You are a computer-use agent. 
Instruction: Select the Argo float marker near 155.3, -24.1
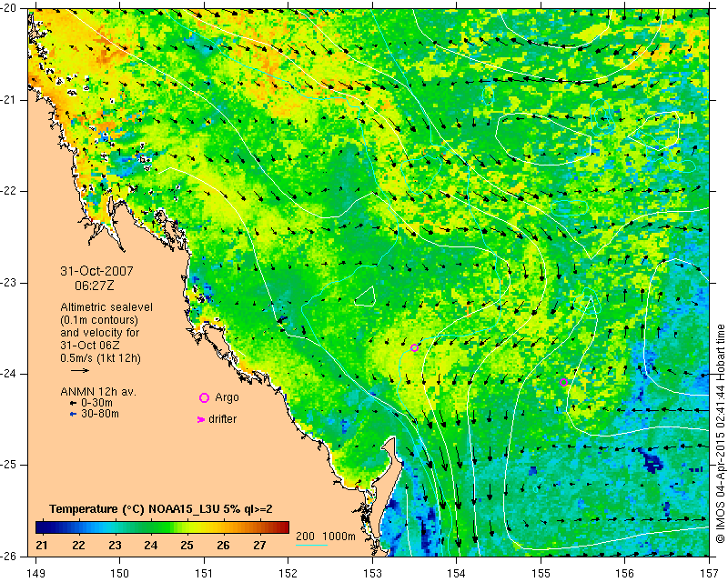coord(563,383)
